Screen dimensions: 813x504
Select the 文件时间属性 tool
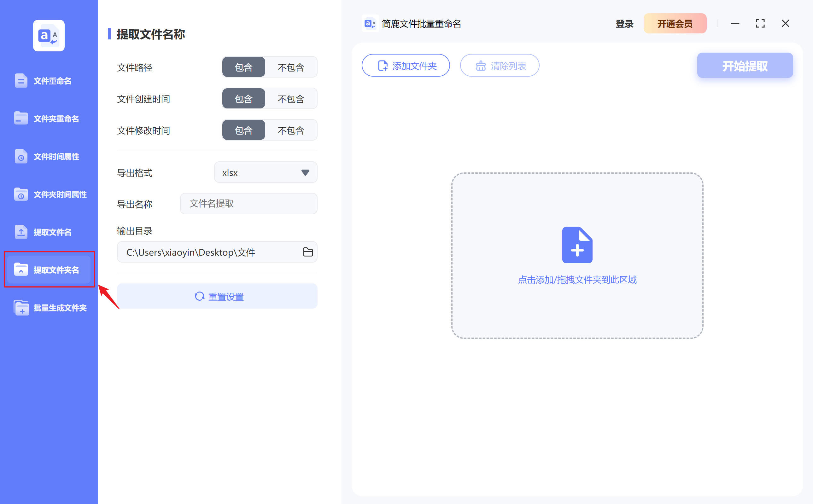tap(50, 156)
